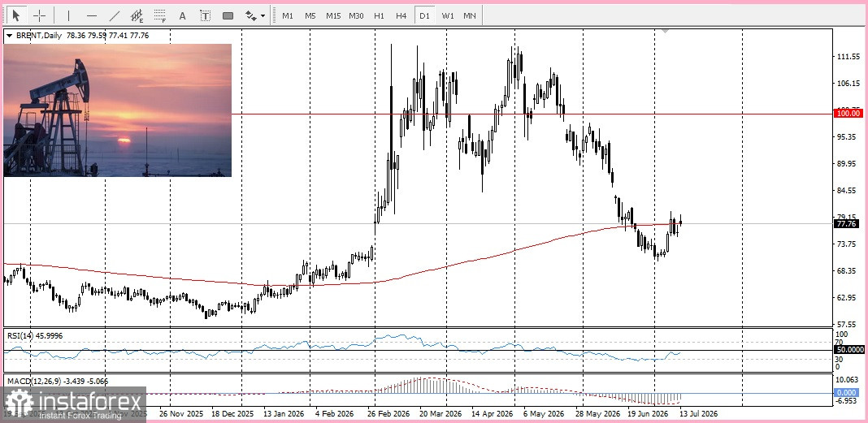868x423 pixels.
Task: Click the D1 timeframe button
Action: [x=424, y=15]
